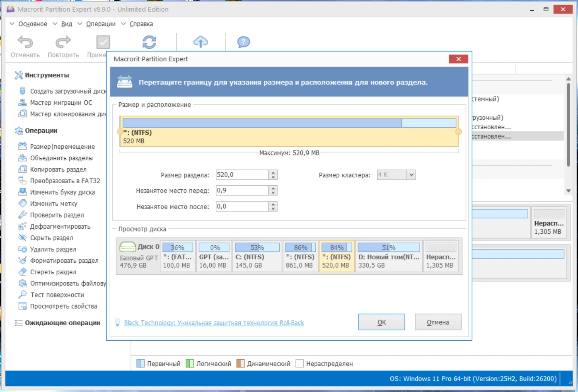Image resolution: width=578 pixels, height=392 pixels.
Task: Open help via question mark icon
Action: coord(243,42)
